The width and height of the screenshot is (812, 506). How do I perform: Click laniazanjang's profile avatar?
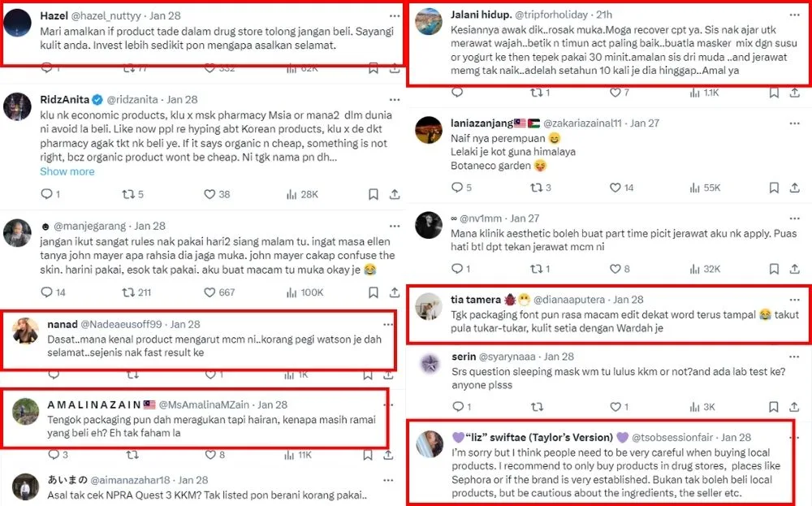click(428, 131)
